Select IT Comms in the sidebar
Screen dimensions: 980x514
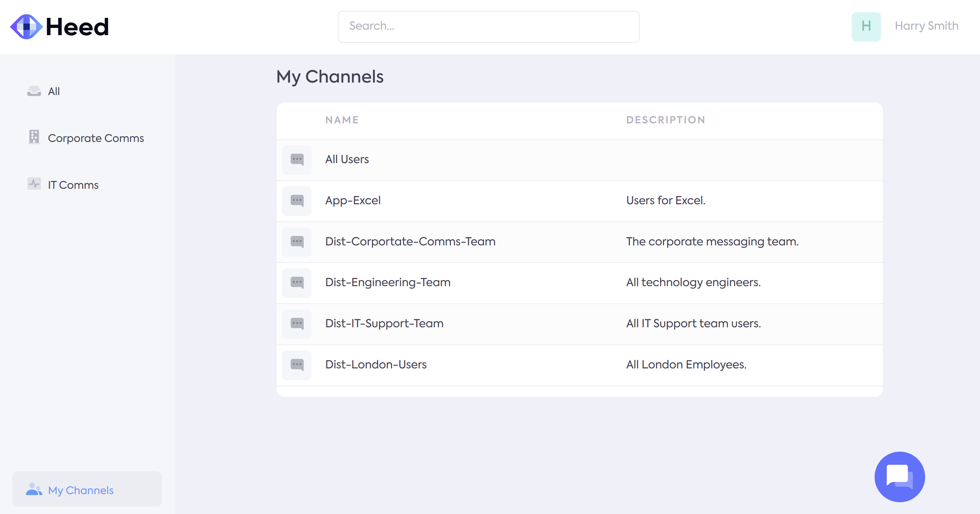pos(73,185)
